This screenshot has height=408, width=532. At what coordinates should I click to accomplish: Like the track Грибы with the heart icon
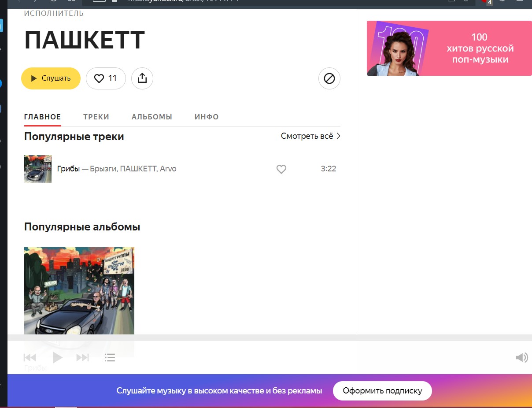(x=281, y=169)
